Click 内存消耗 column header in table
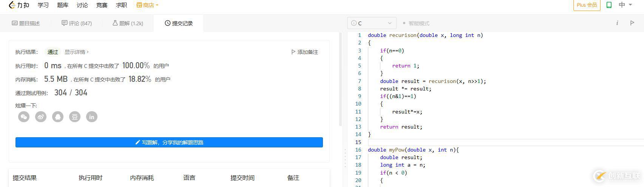 point(142,178)
